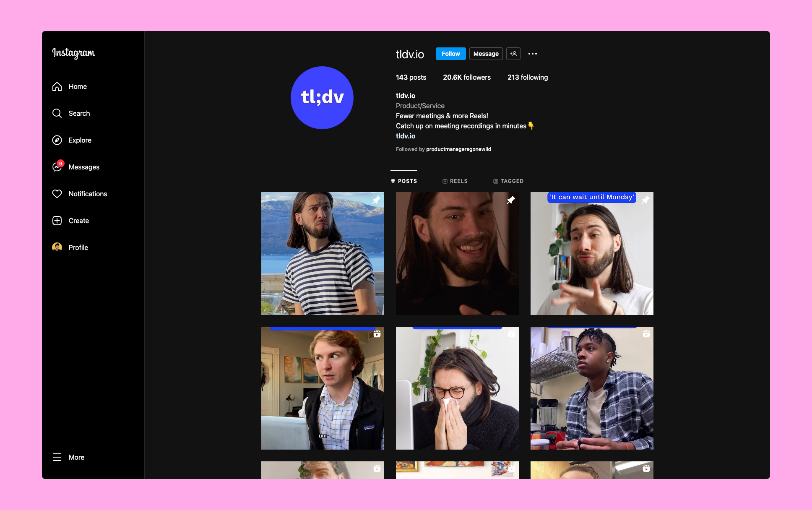Screen dimensions: 812x510
Task: Click the three-dot options menu icon
Action: [x=532, y=54]
